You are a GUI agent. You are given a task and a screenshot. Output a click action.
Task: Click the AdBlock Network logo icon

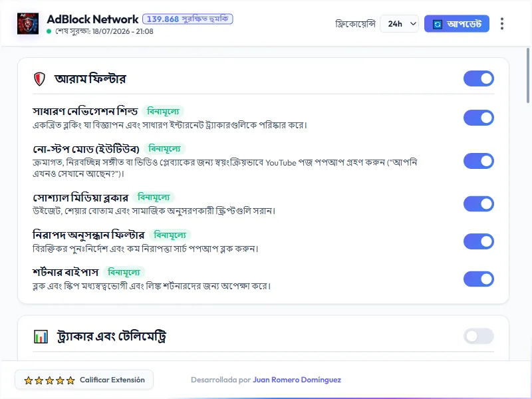(28, 23)
